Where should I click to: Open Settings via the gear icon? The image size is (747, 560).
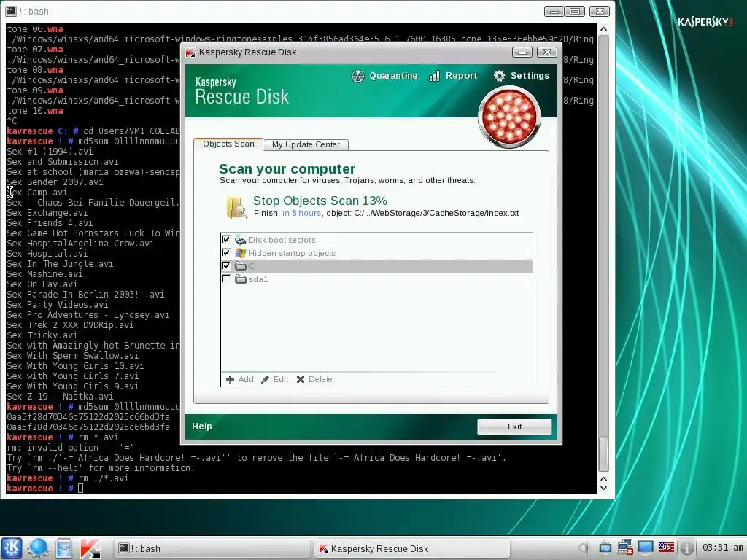(499, 76)
